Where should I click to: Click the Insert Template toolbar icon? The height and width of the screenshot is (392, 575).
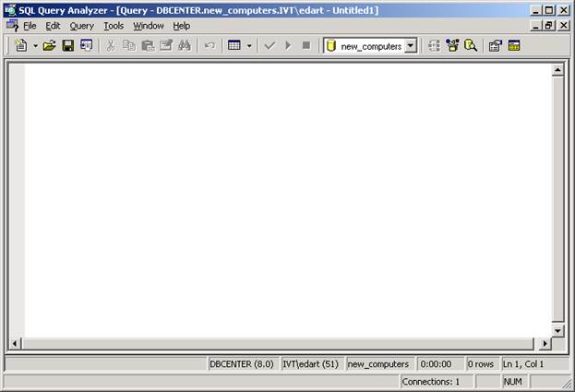tap(87, 45)
